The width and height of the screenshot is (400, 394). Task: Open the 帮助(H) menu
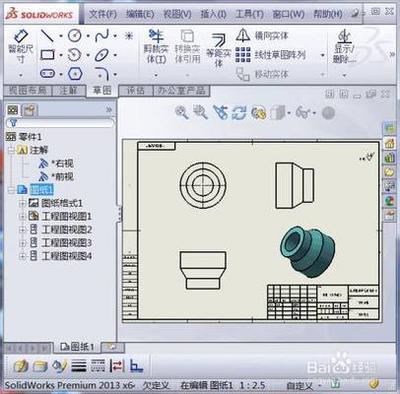click(x=328, y=14)
